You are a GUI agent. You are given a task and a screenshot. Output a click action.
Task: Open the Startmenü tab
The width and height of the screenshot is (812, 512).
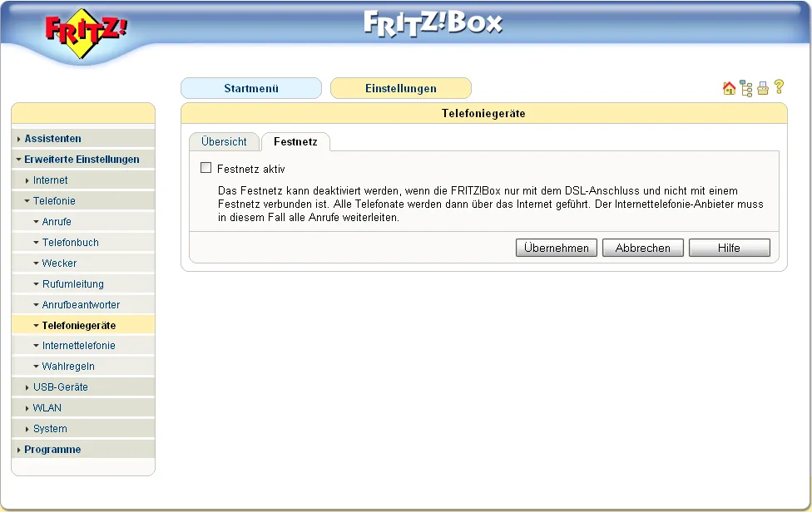tap(251, 88)
